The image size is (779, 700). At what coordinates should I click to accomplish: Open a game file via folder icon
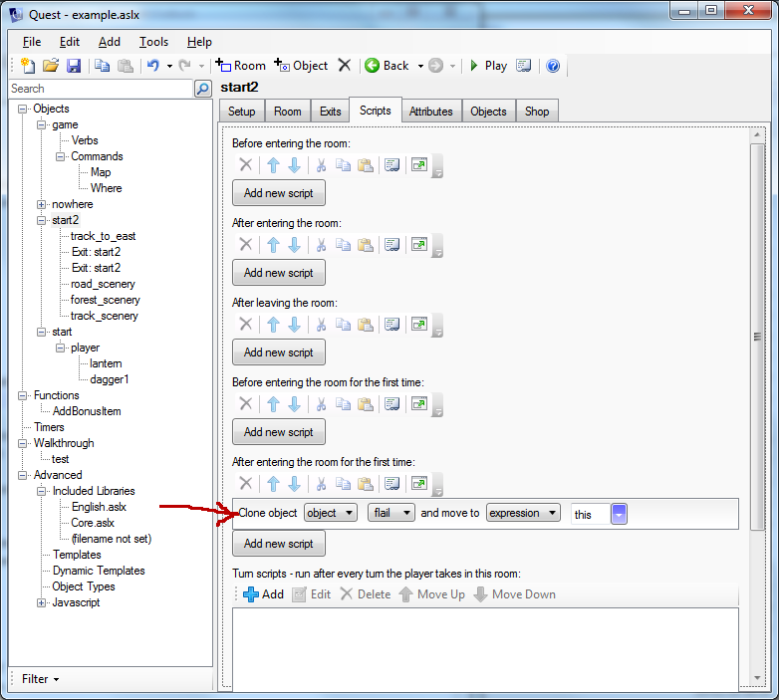(x=51, y=66)
